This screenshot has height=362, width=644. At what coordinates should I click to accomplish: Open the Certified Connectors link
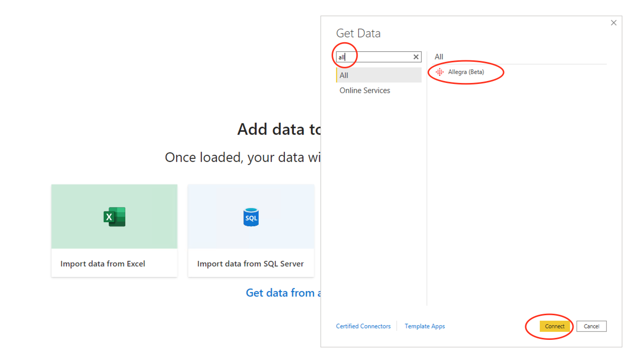(x=363, y=326)
